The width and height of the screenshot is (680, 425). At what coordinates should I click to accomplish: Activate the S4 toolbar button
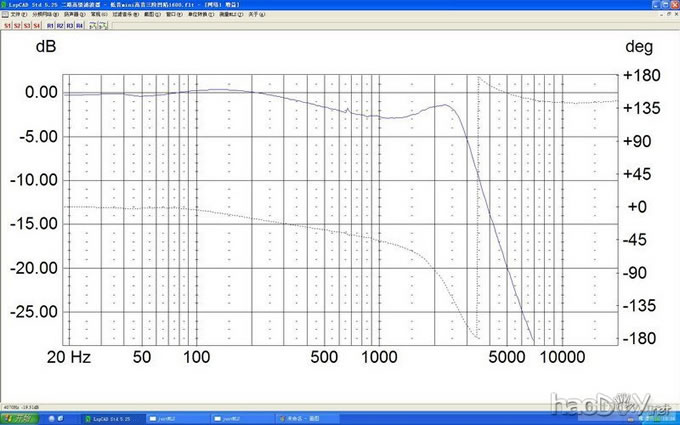(37, 24)
